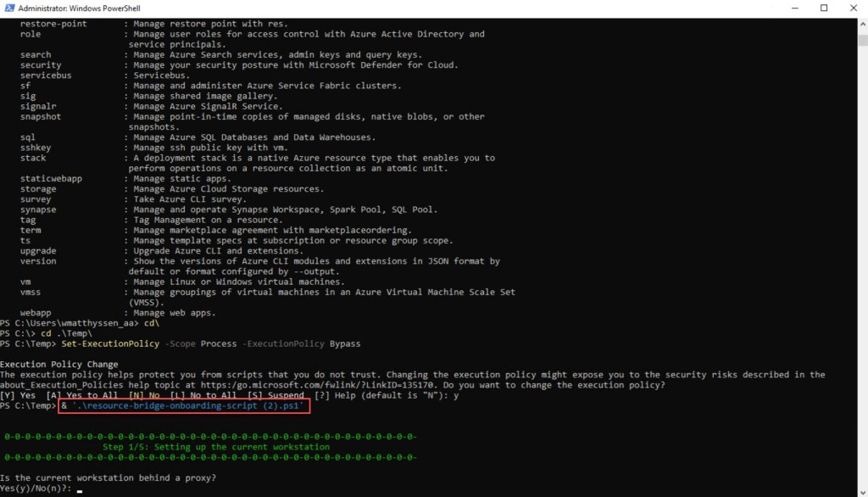Click the 'Step 1/5' green status line
Image resolution: width=868 pixels, height=497 pixels.
[216, 447]
